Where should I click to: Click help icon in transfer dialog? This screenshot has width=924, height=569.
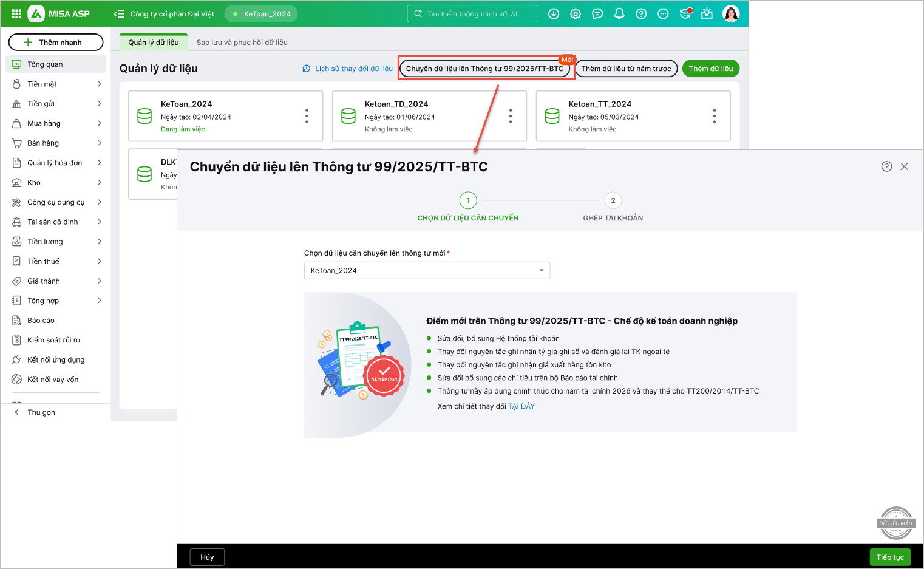886,166
